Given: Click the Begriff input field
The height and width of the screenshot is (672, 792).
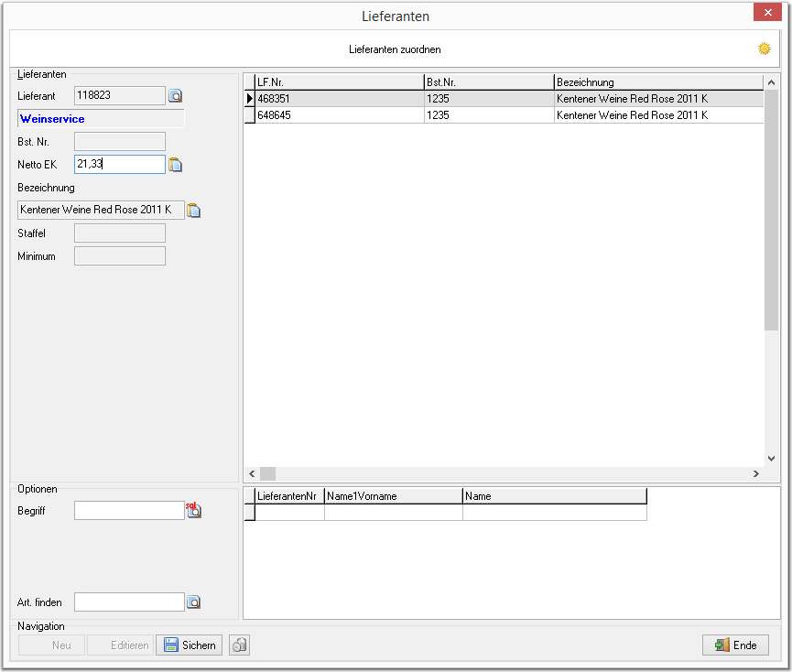Looking at the screenshot, I should (129, 511).
